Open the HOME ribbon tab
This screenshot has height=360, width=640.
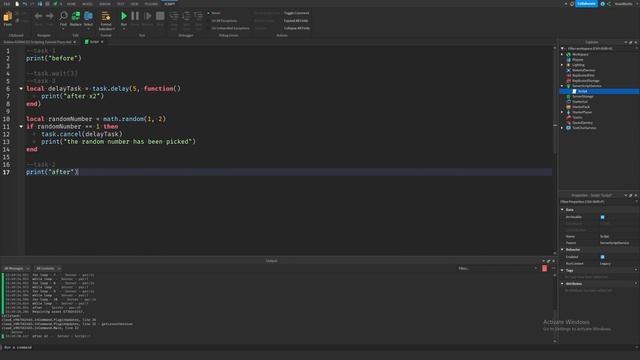[71, 4]
